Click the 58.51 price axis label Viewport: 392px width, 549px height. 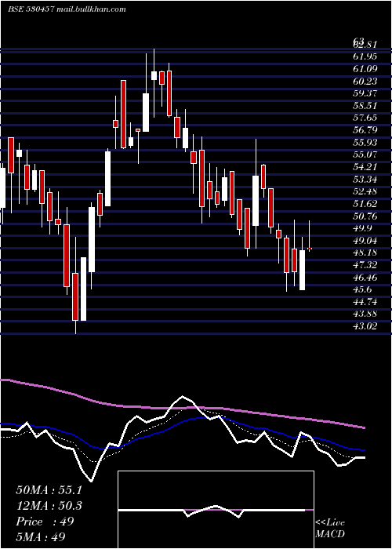click(x=365, y=106)
